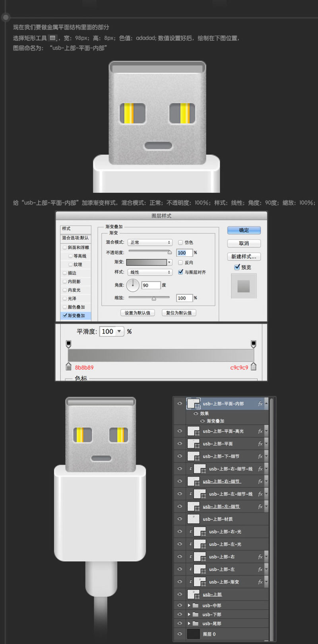Click 复位为默认值 button
This screenshot has height=644, width=318.
[179, 313]
